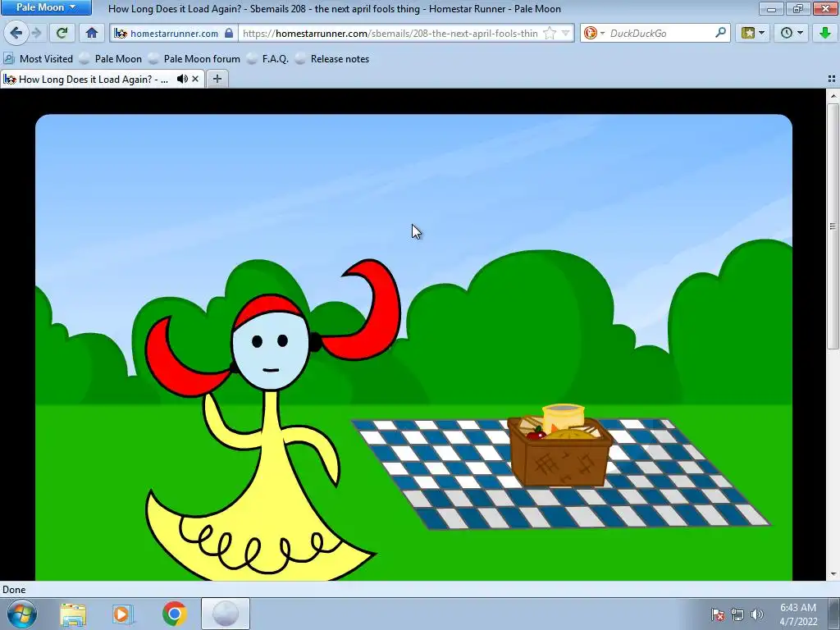Open the clock showing 6:43 AM
Image resolution: width=840 pixels, height=630 pixels.
click(x=798, y=614)
